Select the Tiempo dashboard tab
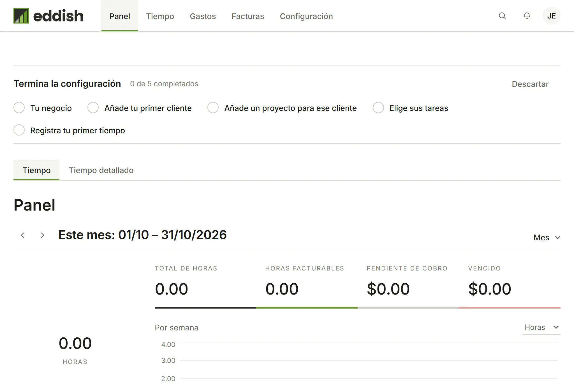The width and height of the screenshot is (574, 392). 36,170
